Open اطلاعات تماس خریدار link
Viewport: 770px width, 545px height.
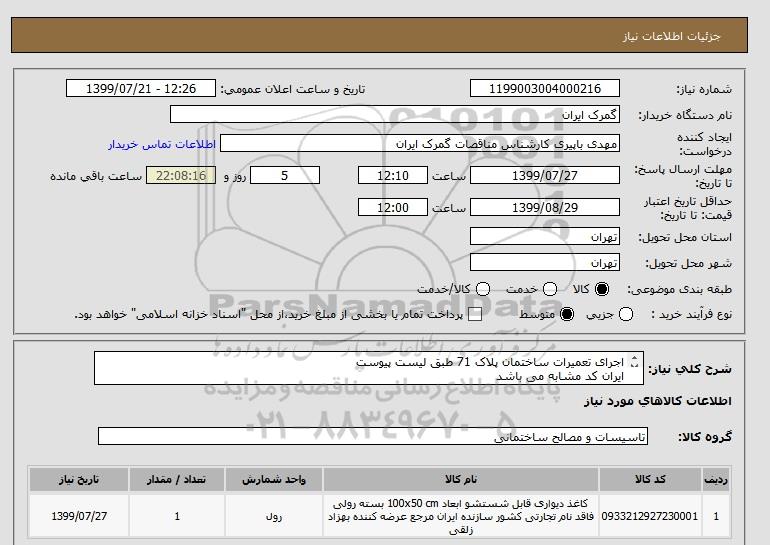point(162,144)
